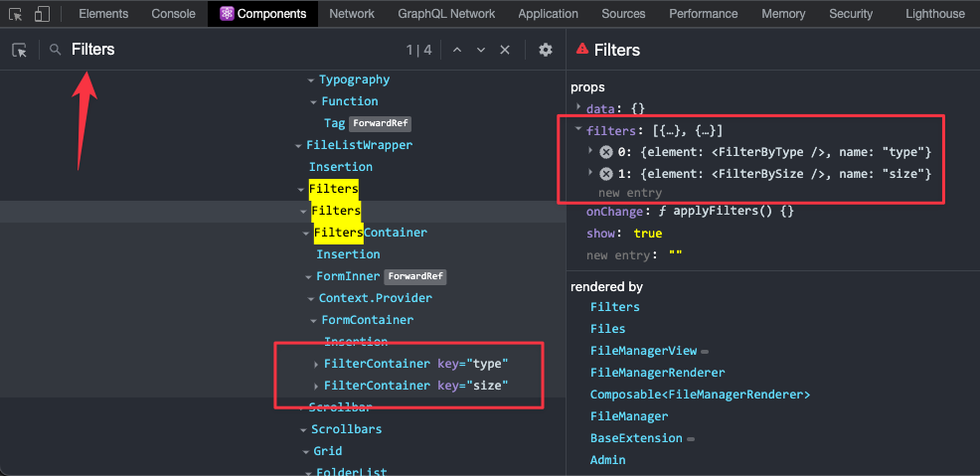Open Components settings gear icon
The width and height of the screenshot is (980, 476).
pos(545,50)
